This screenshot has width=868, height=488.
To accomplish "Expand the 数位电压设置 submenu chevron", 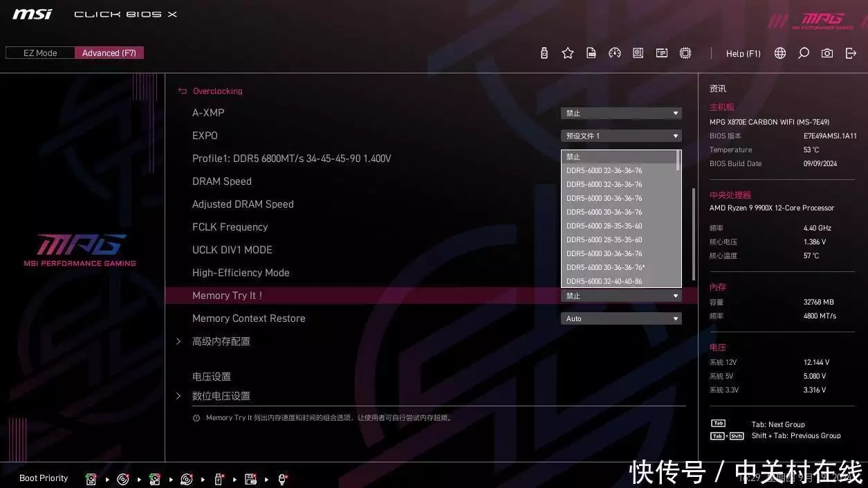I will coord(178,396).
